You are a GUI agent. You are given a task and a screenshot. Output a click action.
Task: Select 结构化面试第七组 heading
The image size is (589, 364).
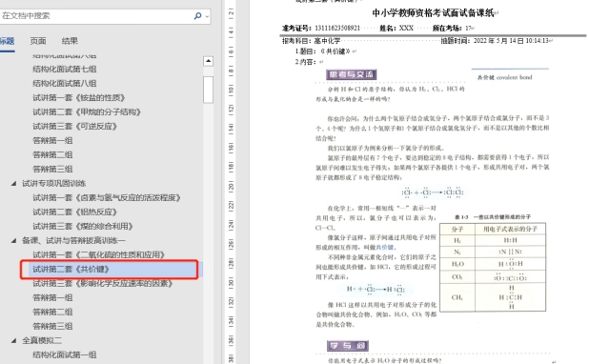point(64,70)
